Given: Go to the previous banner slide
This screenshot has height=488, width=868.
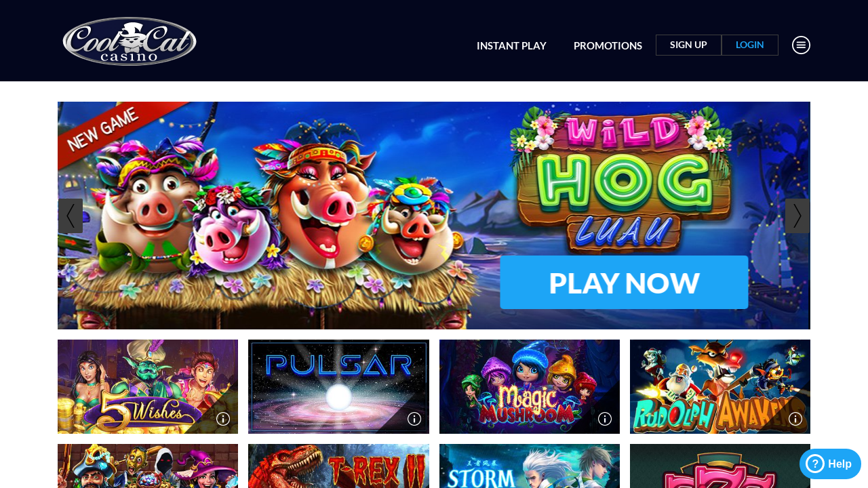Looking at the screenshot, I should coord(71,216).
